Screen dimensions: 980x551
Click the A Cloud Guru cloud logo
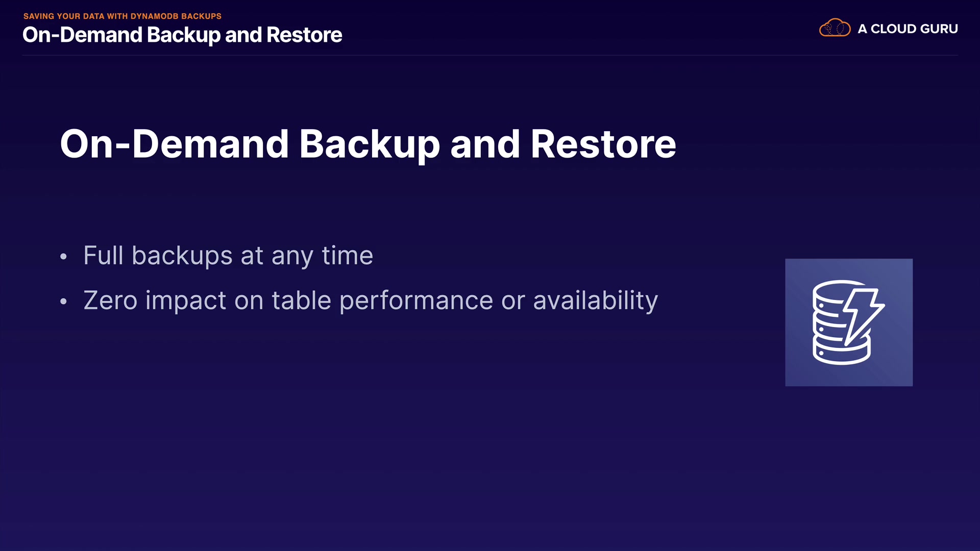point(835,28)
